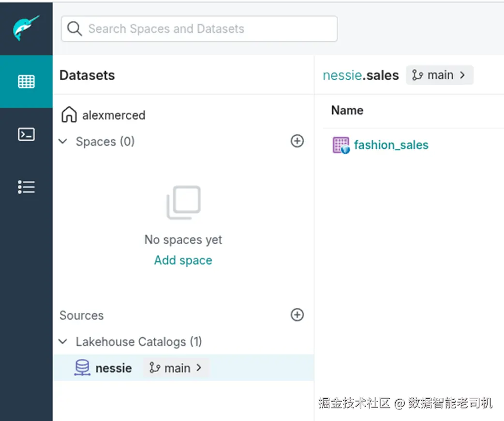The height and width of the screenshot is (421, 504).
Task: Open the Jobs list icon in sidebar
Action: [x=26, y=187]
